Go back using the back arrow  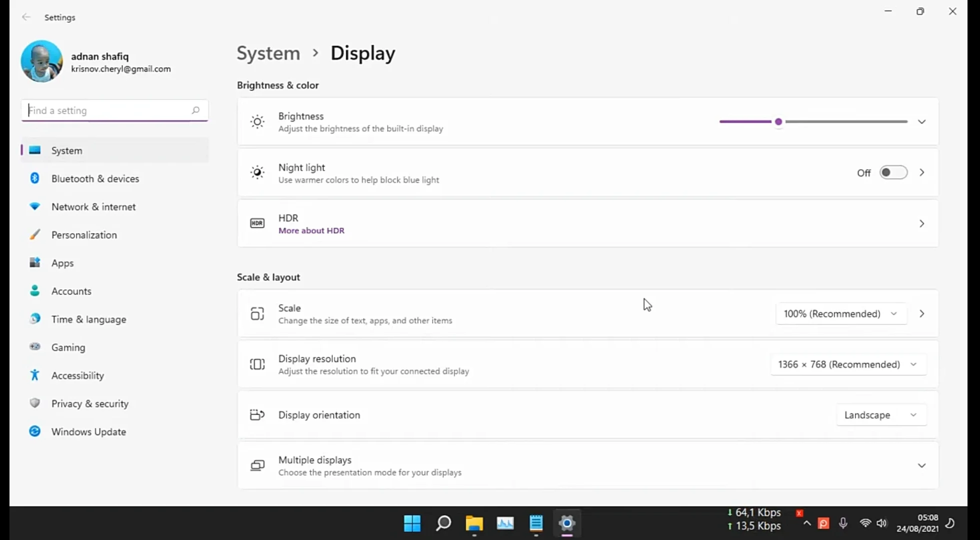click(26, 17)
